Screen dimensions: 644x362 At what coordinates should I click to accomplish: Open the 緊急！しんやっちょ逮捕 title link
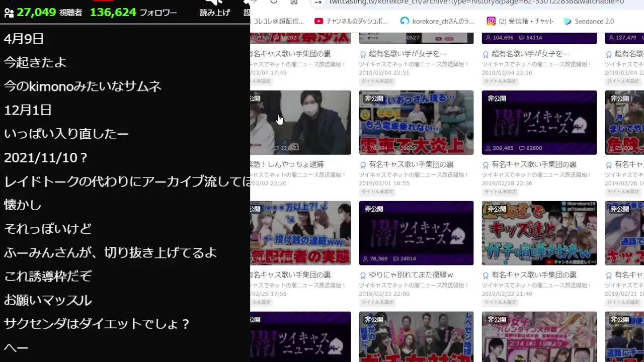(287, 164)
